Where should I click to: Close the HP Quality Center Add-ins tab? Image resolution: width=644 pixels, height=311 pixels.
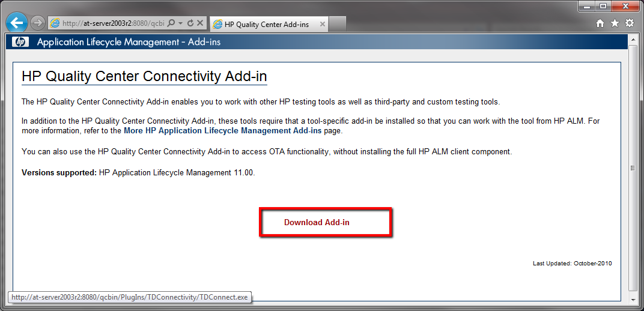click(323, 24)
